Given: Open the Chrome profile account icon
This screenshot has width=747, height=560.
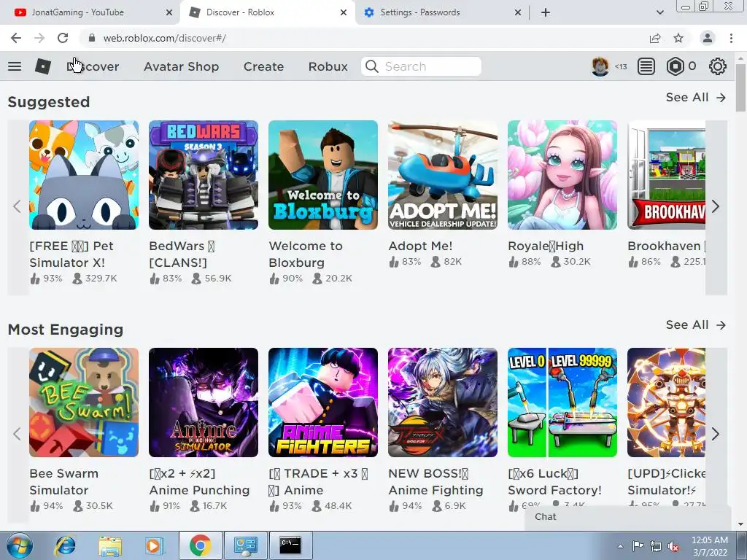Looking at the screenshot, I should pos(708,38).
